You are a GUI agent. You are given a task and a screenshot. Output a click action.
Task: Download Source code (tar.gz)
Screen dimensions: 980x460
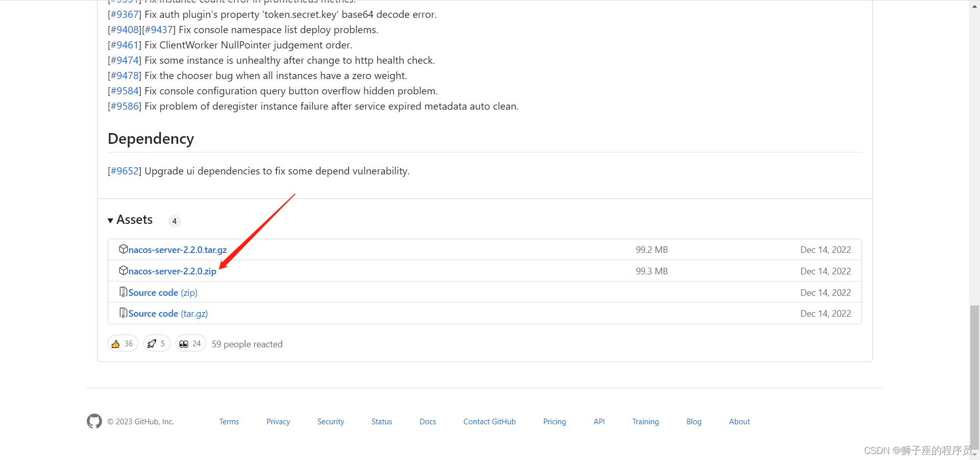(168, 314)
